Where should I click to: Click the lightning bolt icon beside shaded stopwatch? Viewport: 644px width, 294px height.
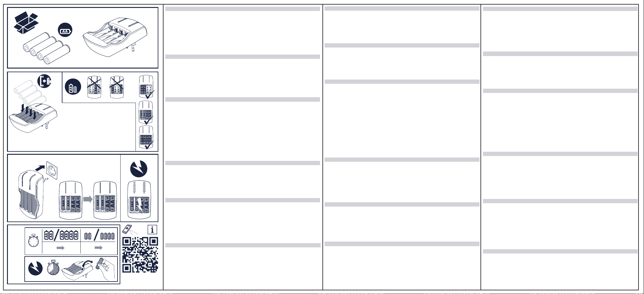point(35,268)
